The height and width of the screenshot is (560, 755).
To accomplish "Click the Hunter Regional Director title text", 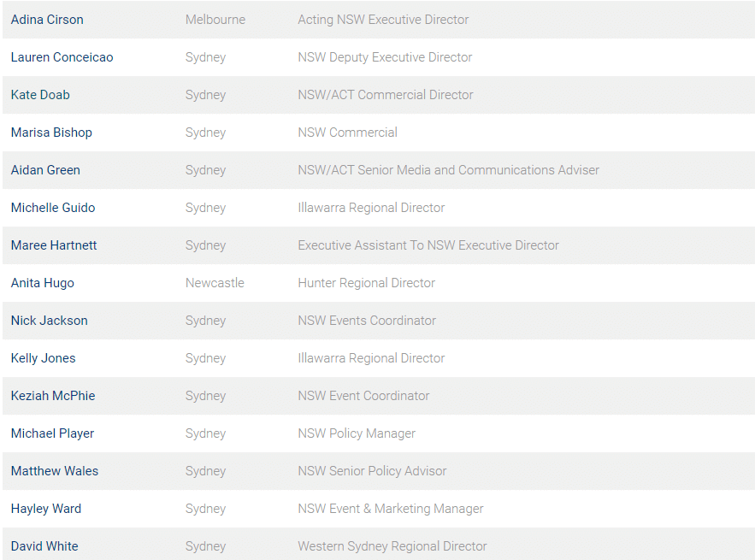I will [367, 283].
